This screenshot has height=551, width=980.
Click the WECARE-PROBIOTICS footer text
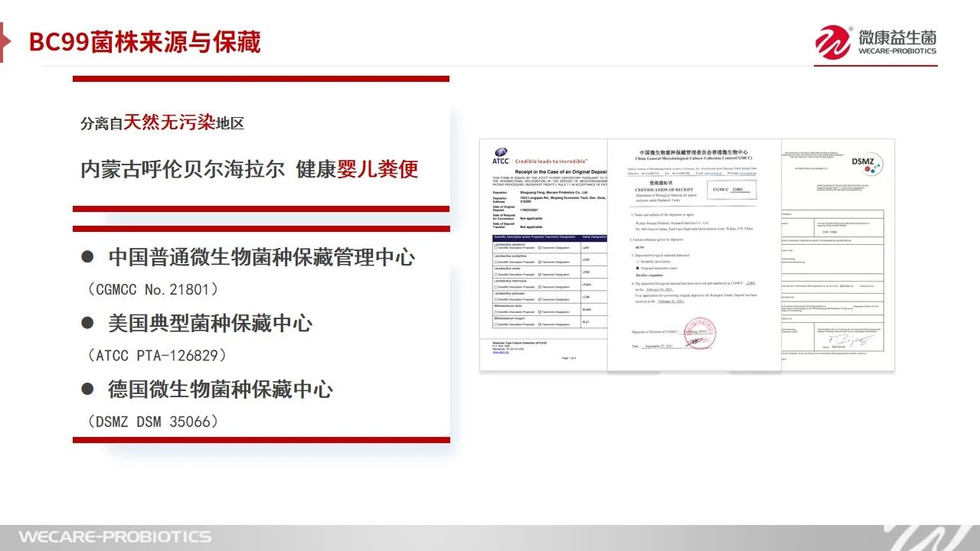115,536
